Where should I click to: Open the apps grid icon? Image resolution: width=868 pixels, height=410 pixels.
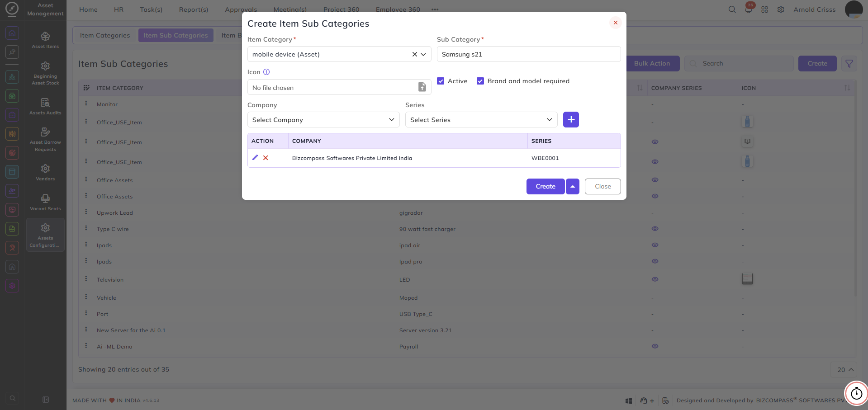tap(764, 9)
